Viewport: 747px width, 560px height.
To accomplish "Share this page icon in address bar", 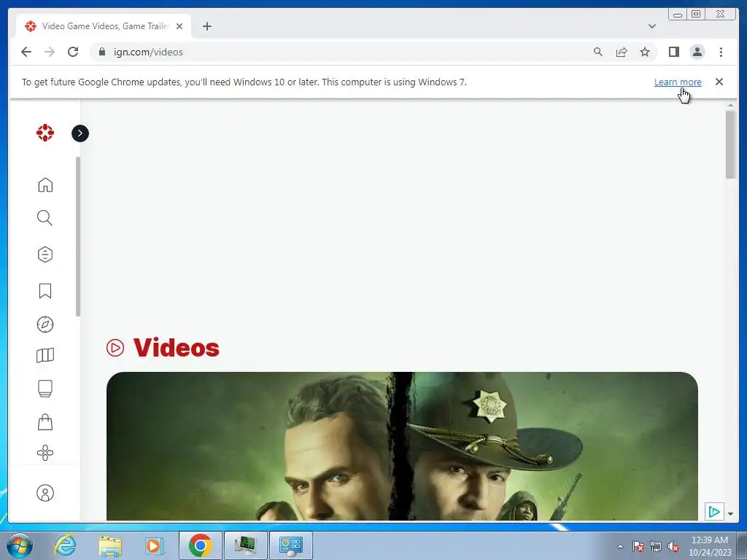I will pos(622,52).
